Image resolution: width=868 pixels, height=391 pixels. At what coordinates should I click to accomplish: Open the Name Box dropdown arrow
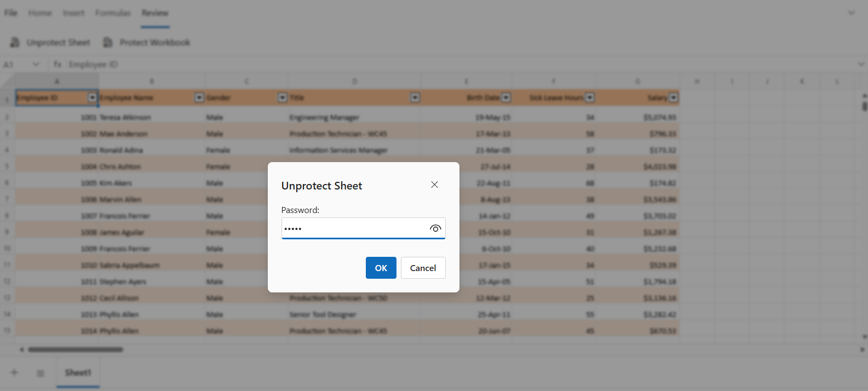pos(36,64)
